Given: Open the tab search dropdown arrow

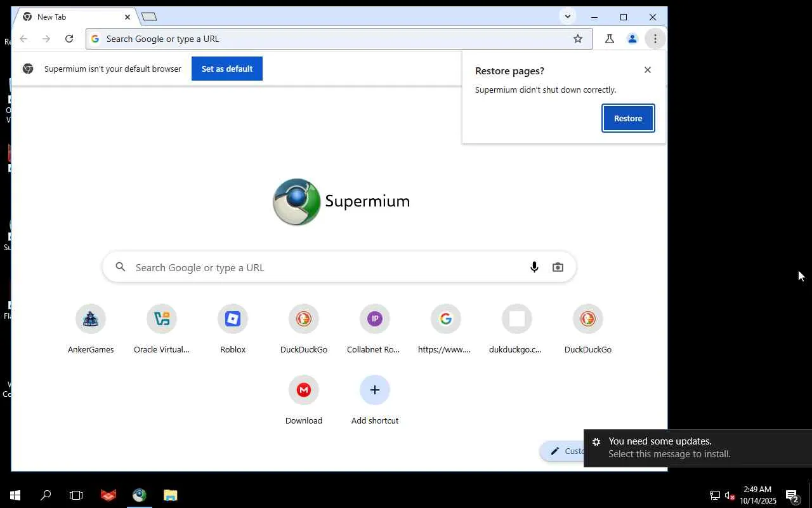Looking at the screenshot, I should (568, 17).
